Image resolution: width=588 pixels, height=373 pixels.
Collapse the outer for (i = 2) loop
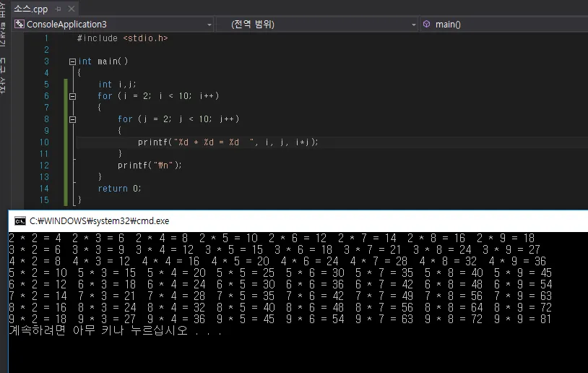pyautogui.click(x=72, y=96)
